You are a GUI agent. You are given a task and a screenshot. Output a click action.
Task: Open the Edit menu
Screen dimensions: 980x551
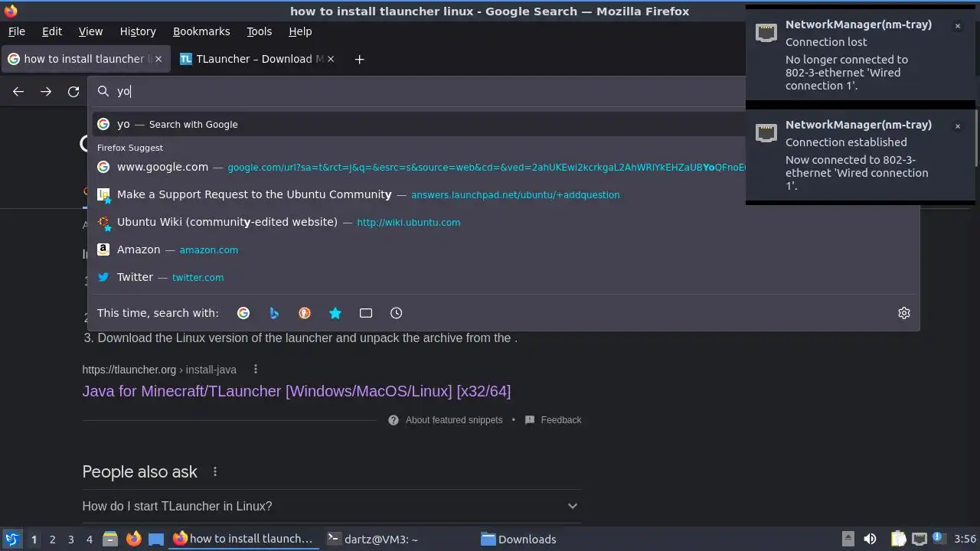[52, 31]
